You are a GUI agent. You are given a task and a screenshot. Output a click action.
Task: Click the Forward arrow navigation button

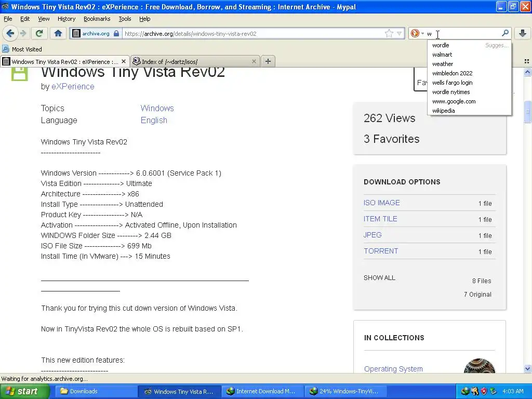point(23,33)
